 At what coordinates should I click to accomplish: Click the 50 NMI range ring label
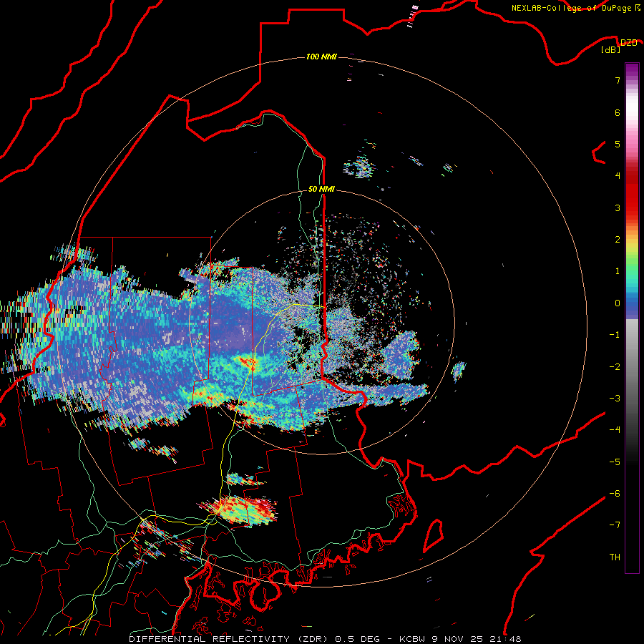click(321, 189)
